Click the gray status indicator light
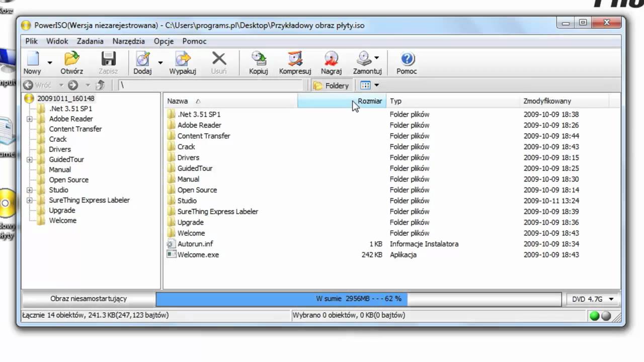The height and width of the screenshot is (362, 644). [x=606, y=316]
